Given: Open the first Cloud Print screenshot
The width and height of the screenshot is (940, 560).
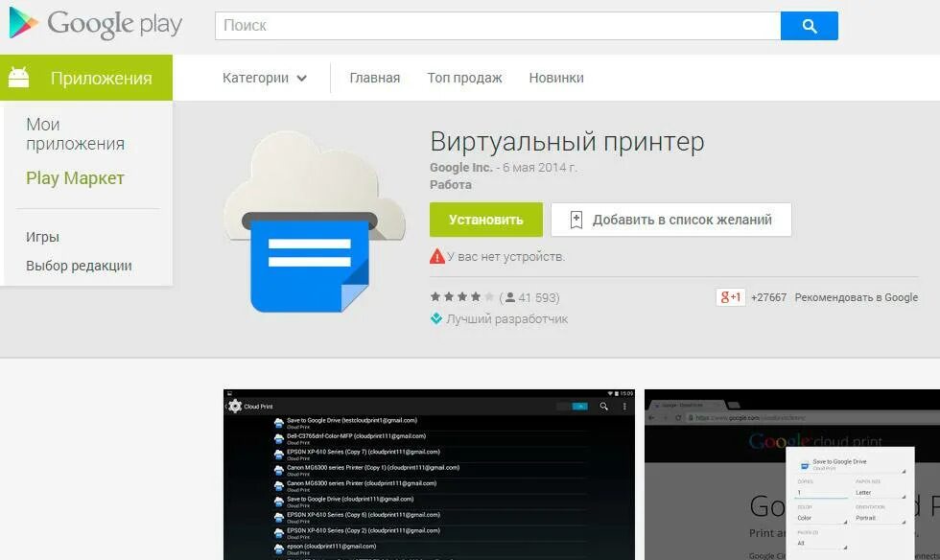Looking at the screenshot, I should coord(430,475).
